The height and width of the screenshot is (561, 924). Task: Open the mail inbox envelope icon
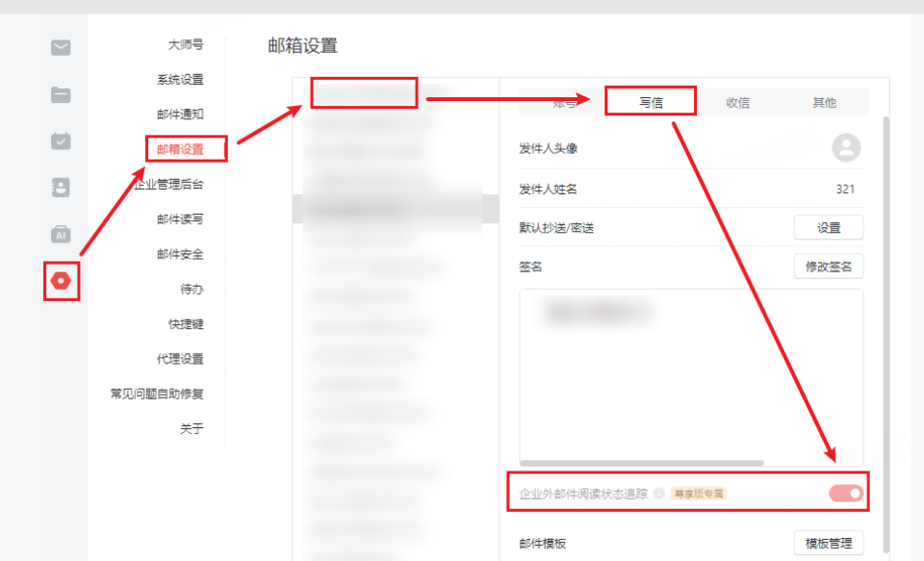point(61,48)
